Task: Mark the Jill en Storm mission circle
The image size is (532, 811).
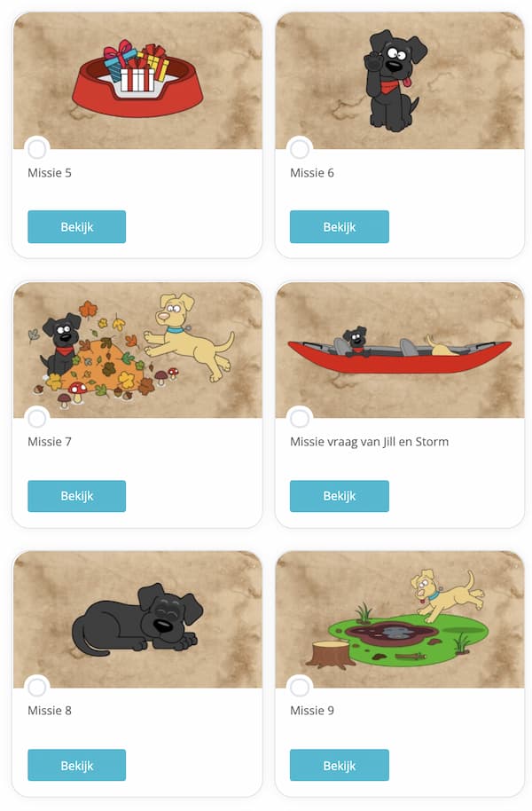Action: coord(300,418)
